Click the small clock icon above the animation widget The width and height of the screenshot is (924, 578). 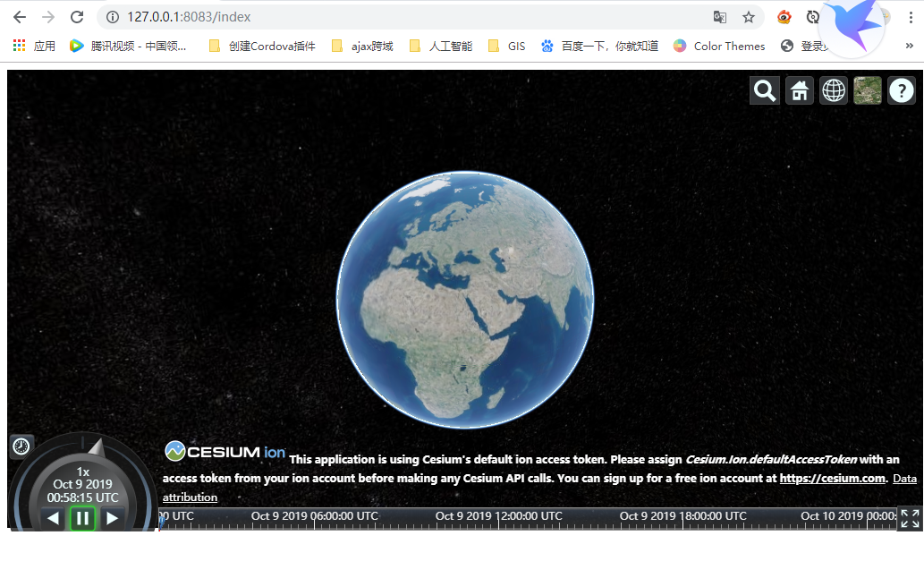point(21,446)
